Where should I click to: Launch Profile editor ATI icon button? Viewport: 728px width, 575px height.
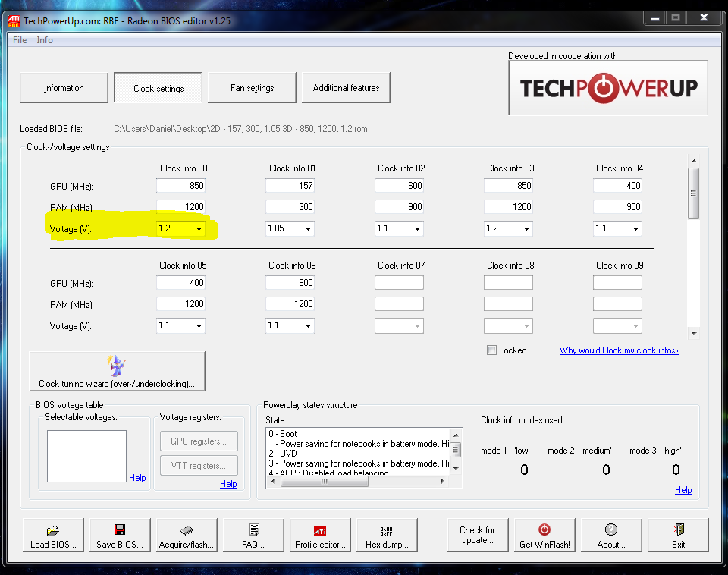(320, 535)
